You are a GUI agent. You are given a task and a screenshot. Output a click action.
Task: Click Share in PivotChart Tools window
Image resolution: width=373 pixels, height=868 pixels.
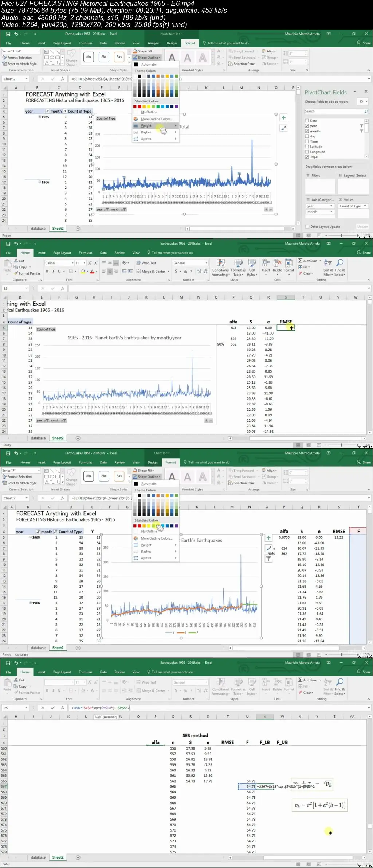pos(364,43)
